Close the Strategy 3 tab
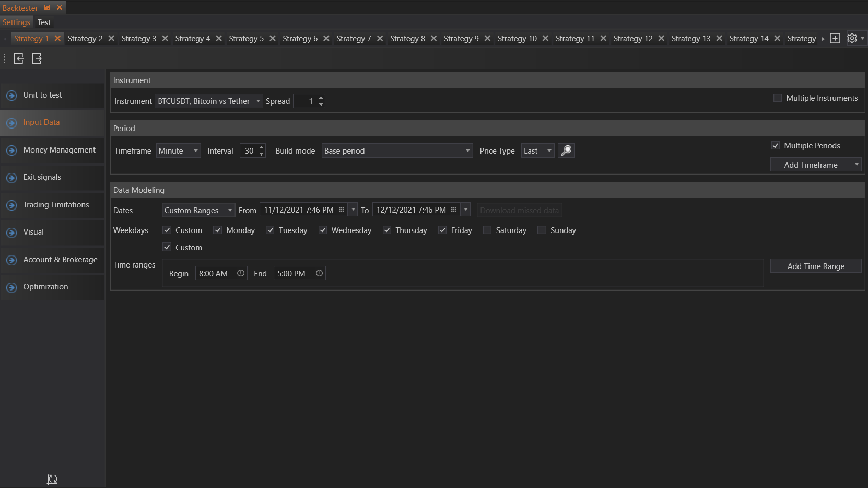Image resolution: width=868 pixels, height=488 pixels. [x=165, y=39]
